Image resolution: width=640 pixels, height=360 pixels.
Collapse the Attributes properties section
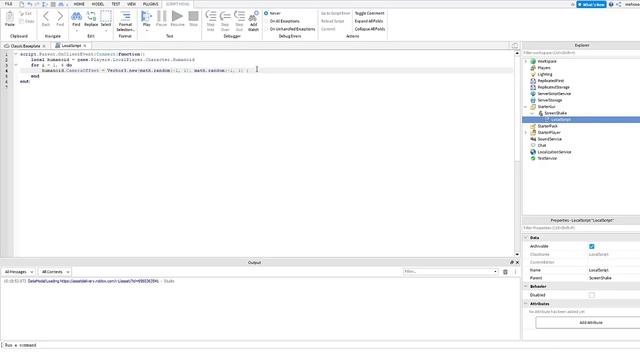[526, 304]
